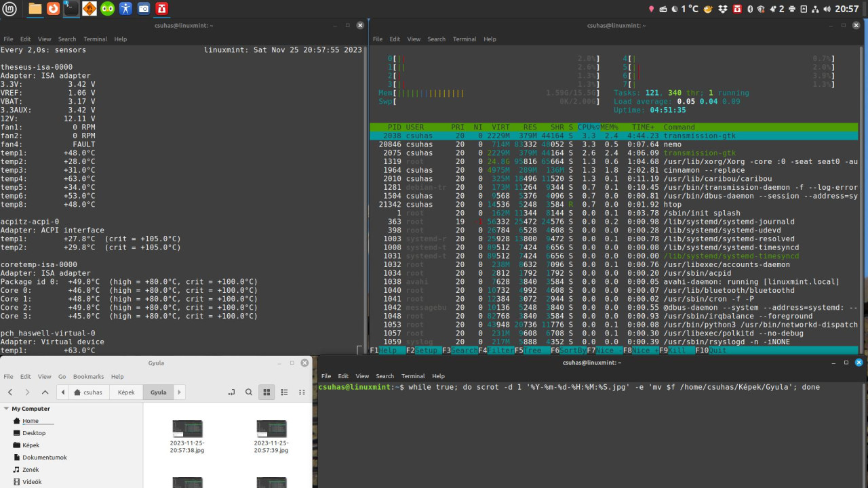
Task: Open the calendar from clock 20:57
Action: coord(848,9)
